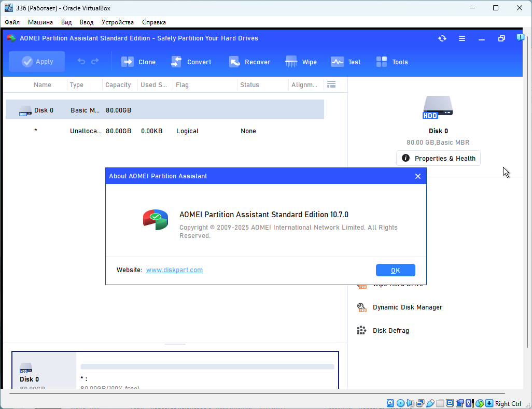Click the refresh/reload icon in AOMEI title bar
This screenshot has width=532, height=409.
tap(442, 38)
